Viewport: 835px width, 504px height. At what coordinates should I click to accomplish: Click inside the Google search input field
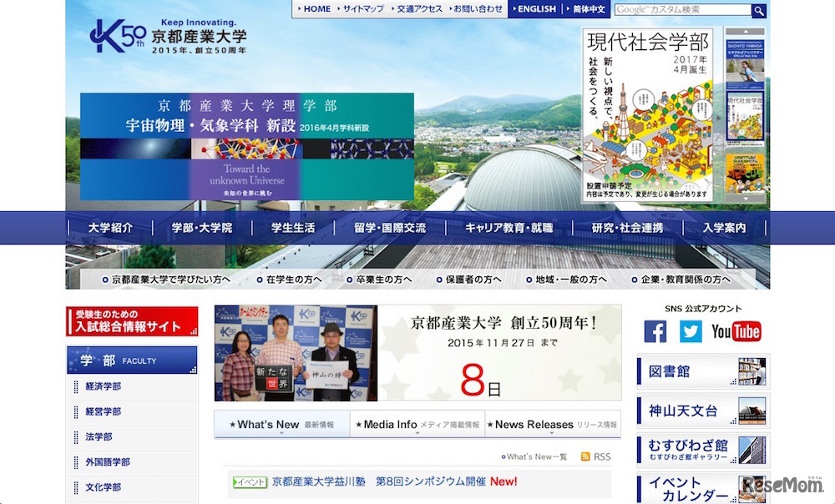pyautogui.click(x=681, y=10)
